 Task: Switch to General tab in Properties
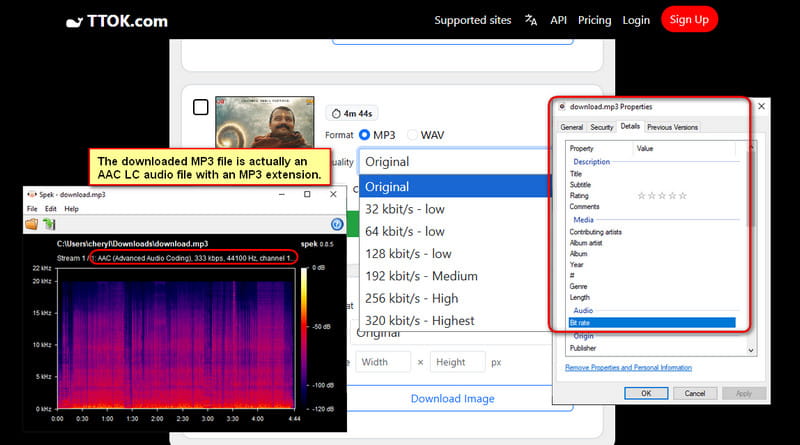(571, 127)
